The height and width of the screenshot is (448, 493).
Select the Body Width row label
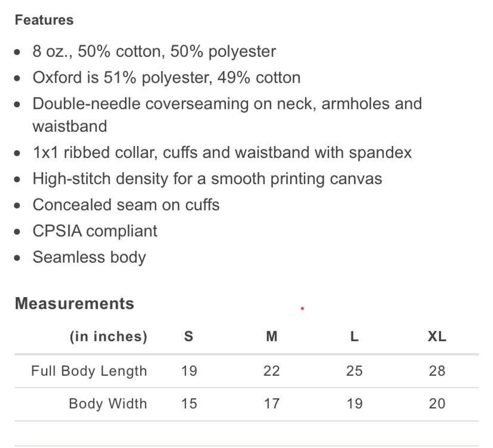[x=108, y=404]
